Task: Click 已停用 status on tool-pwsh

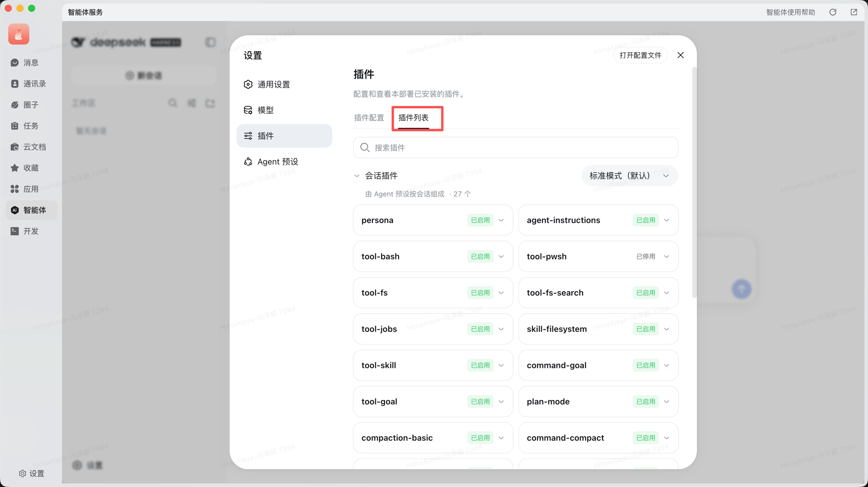Action: tap(646, 256)
